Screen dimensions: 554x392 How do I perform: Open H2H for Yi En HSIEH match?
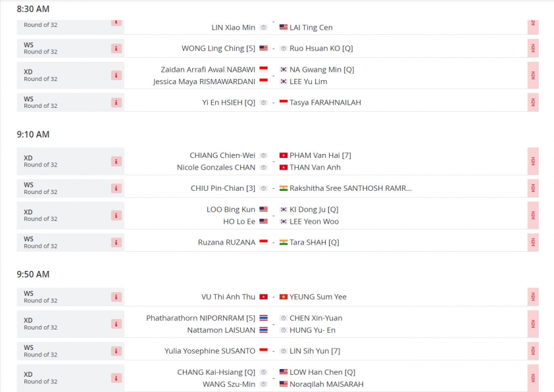[533, 103]
